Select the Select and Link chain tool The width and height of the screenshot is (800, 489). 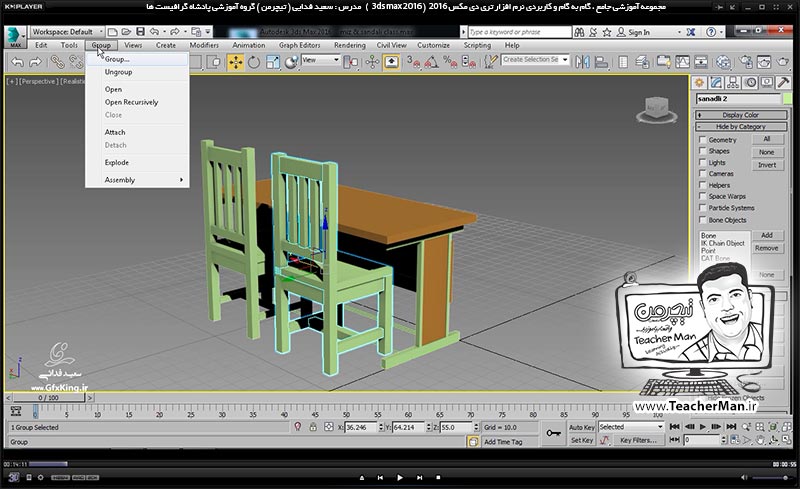pos(57,62)
